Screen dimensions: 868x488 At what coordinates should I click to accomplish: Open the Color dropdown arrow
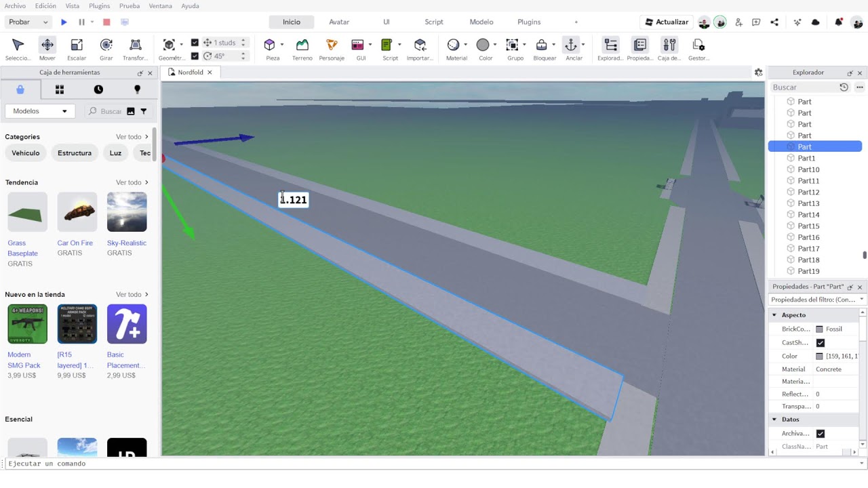[x=495, y=45]
